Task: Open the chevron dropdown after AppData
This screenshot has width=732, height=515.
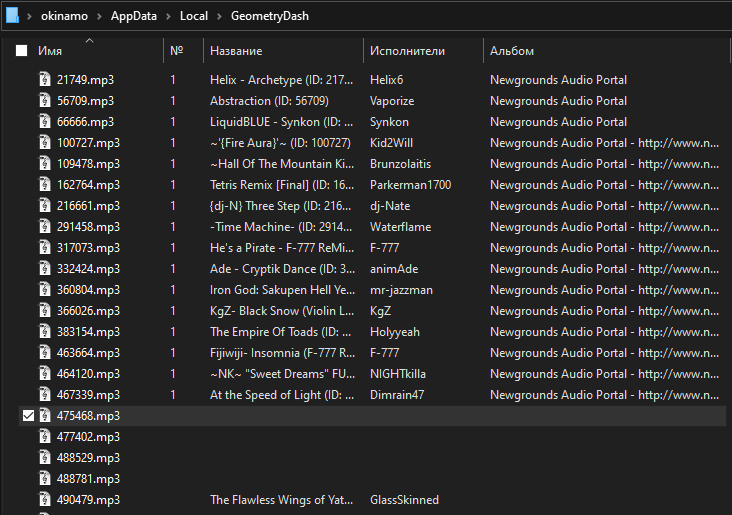Action: pyautogui.click(x=168, y=16)
